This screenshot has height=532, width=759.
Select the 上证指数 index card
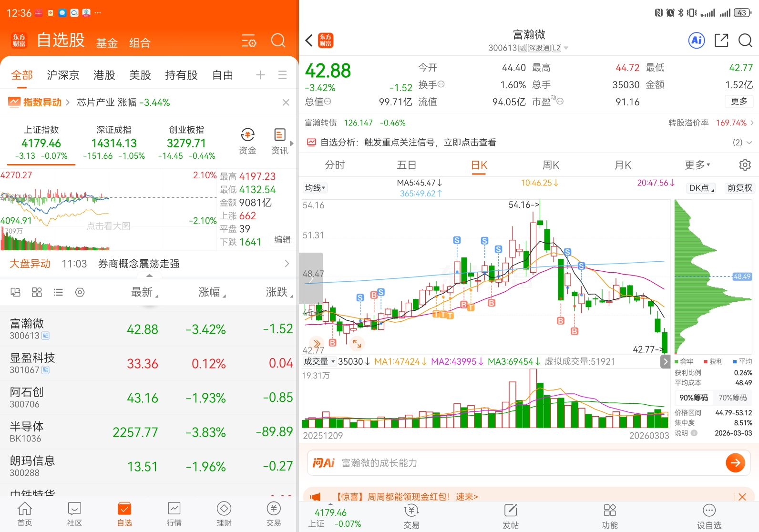point(41,143)
